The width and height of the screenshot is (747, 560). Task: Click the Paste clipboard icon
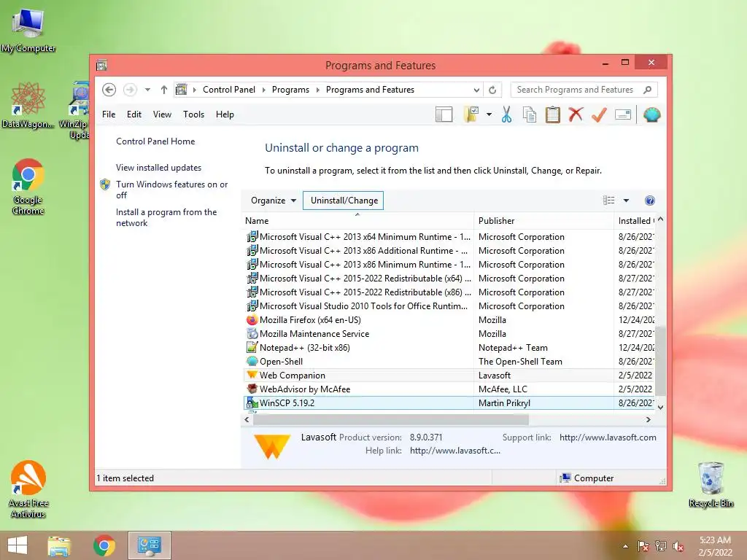coord(553,114)
